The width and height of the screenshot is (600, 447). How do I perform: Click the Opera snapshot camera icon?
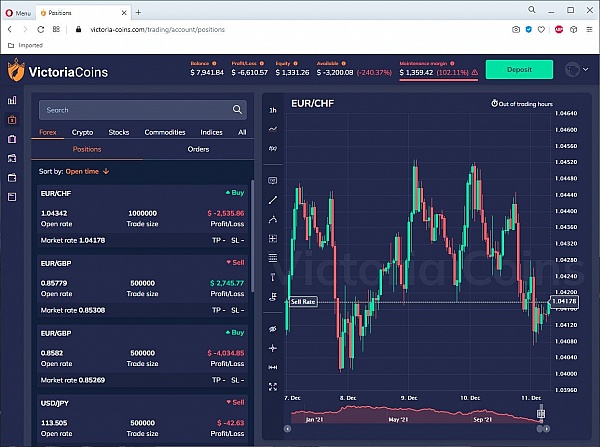point(516,29)
